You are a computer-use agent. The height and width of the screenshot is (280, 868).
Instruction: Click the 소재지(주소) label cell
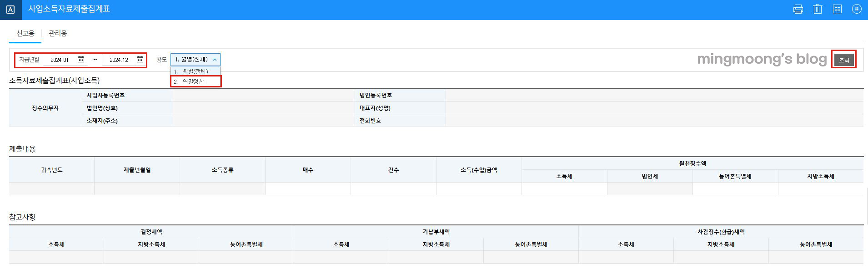click(127, 121)
